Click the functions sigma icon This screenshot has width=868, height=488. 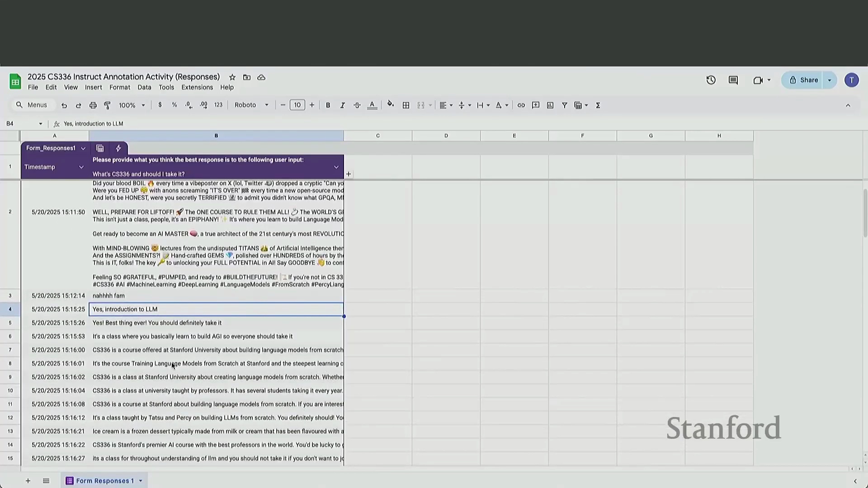pos(598,105)
